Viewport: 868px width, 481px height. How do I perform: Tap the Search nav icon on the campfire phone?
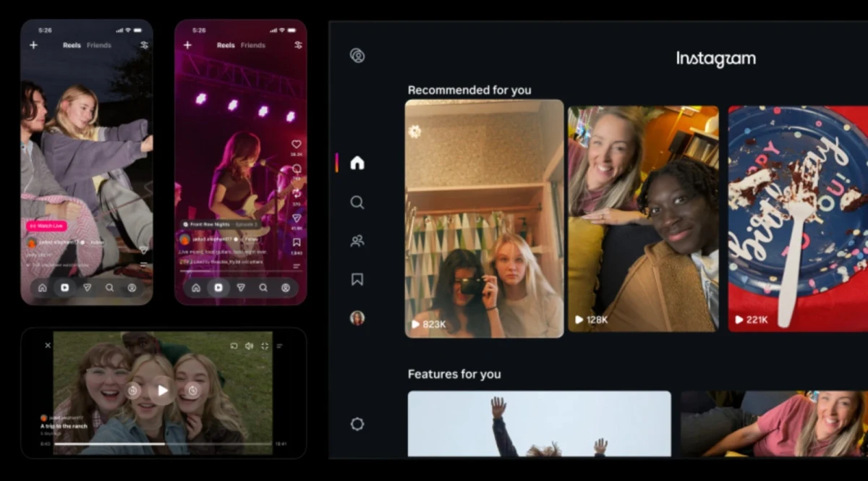click(109, 287)
